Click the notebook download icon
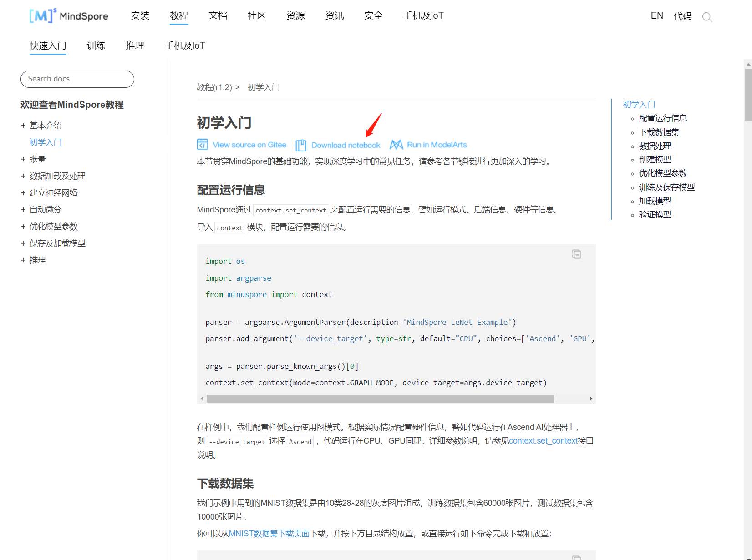752x560 pixels. tap(301, 145)
